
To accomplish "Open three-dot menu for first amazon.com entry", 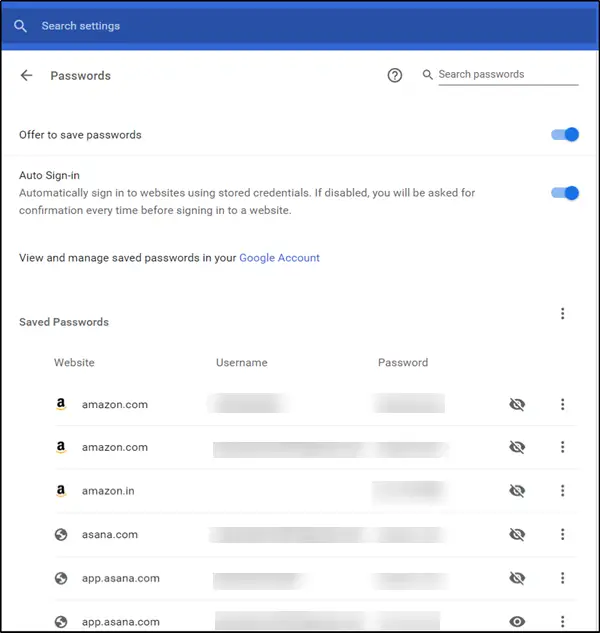I will 563,404.
